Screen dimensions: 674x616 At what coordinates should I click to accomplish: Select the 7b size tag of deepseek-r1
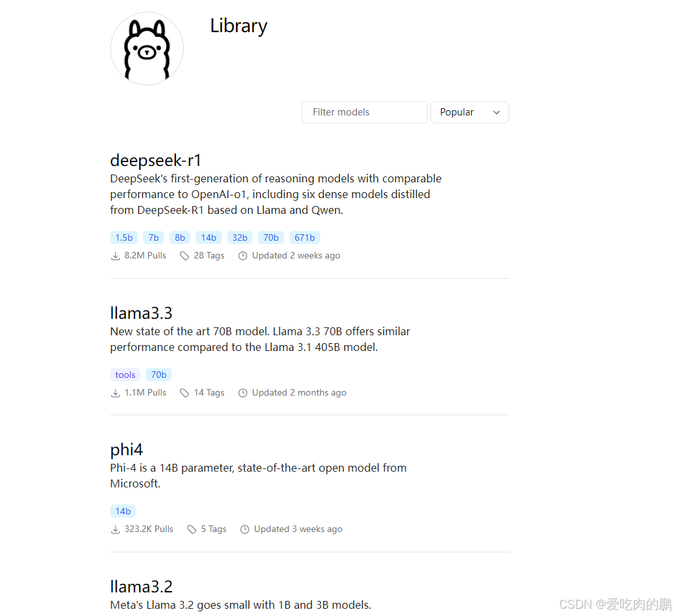pos(154,237)
